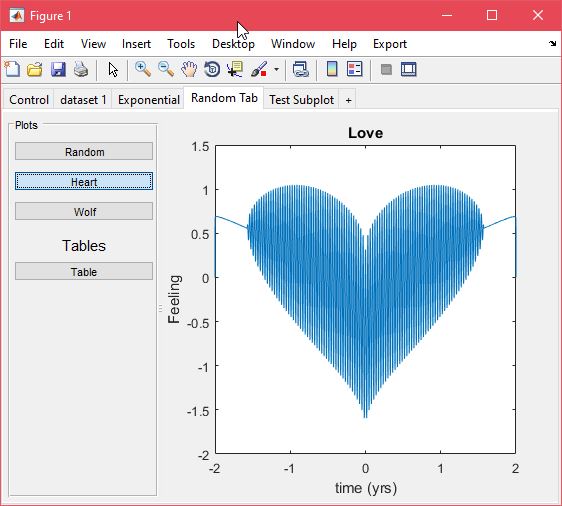This screenshot has width=562, height=506.
Task: Expand the brush color dropdown arrow
Action: [276, 69]
